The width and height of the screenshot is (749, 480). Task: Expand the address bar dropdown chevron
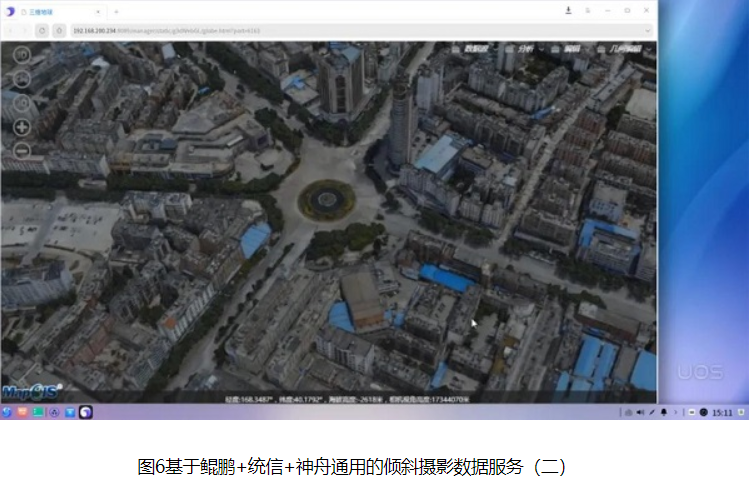click(x=648, y=30)
